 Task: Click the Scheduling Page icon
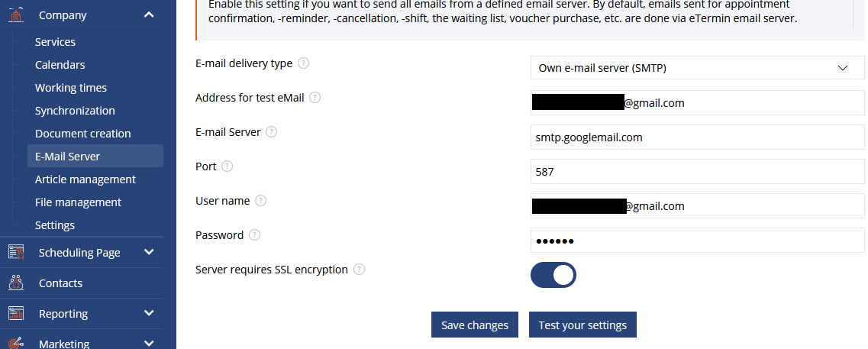pos(15,252)
